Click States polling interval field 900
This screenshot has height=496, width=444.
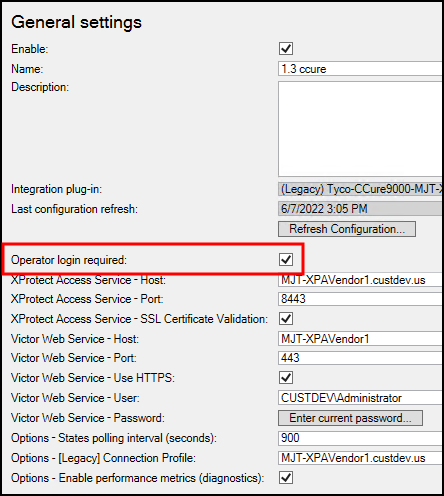pos(360,438)
